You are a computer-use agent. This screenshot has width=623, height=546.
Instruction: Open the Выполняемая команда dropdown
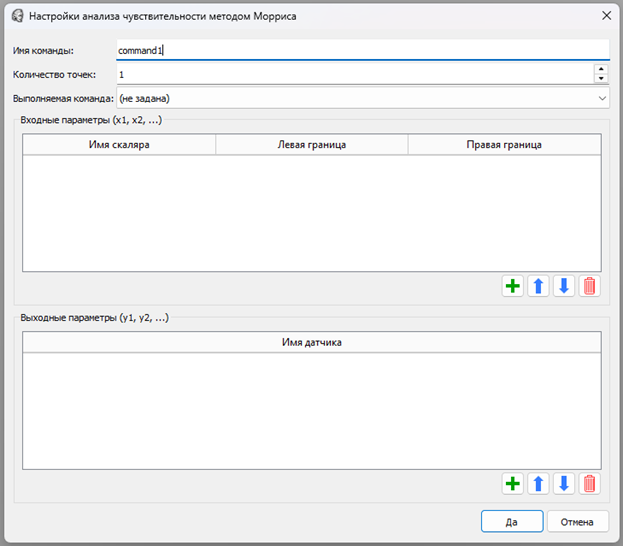pos(362,98)
